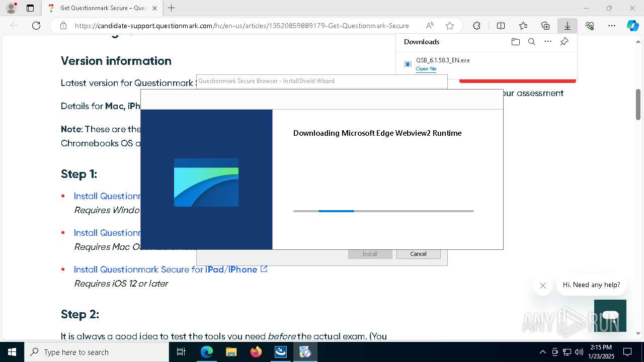Open File Explorer from the taskbar
The image size is (644, 362).
231,352
